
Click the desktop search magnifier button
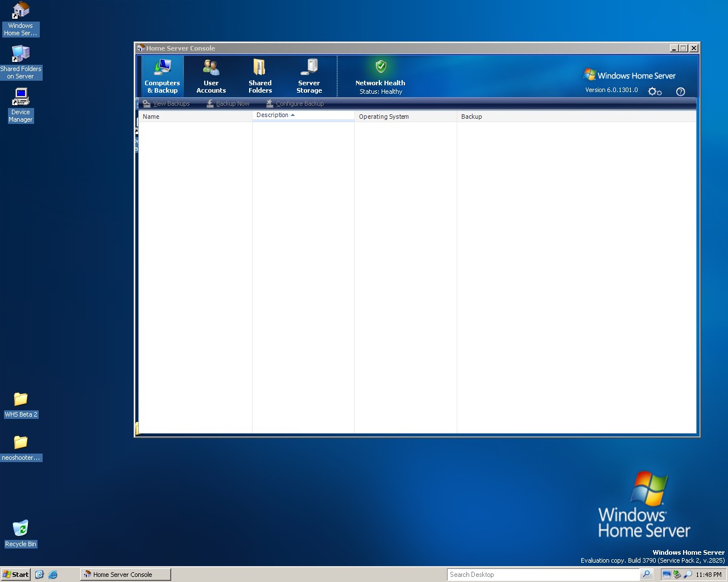[646, 575]
